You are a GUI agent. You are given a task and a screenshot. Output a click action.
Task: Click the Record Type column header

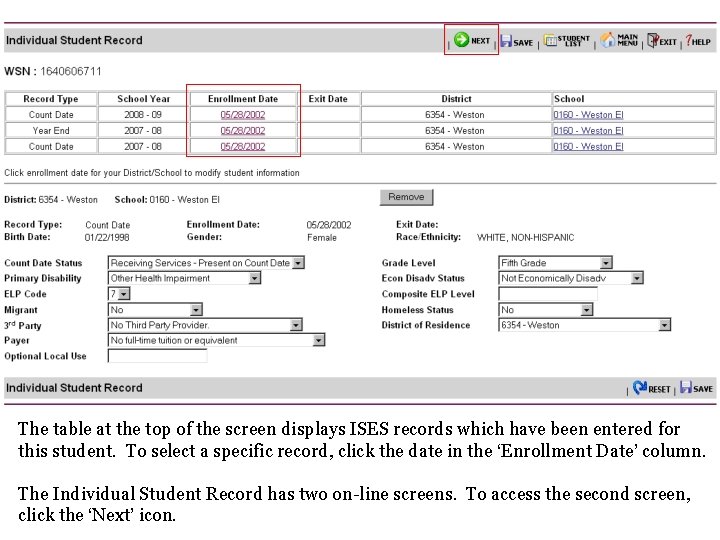[51, 99]
